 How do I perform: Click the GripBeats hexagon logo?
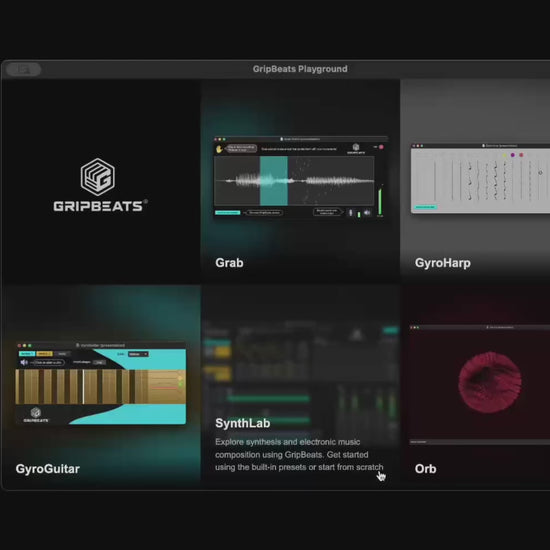(98, 177)
